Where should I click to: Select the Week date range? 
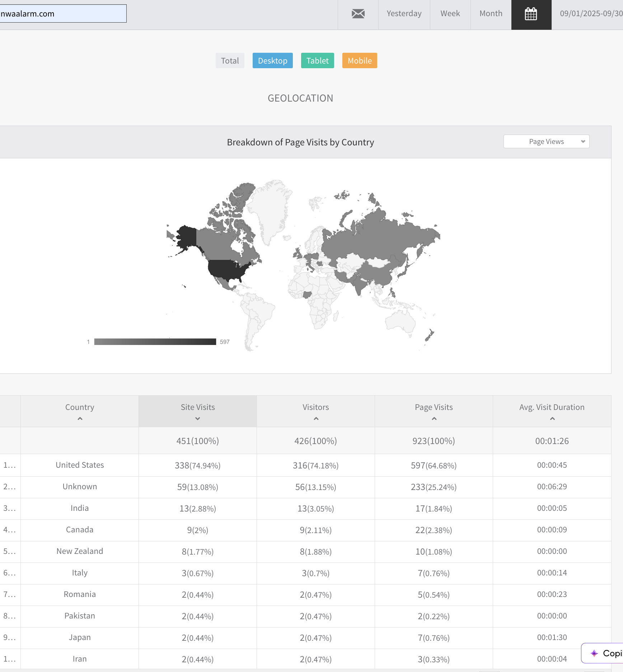pyautogui.click(x=450, y=14)
